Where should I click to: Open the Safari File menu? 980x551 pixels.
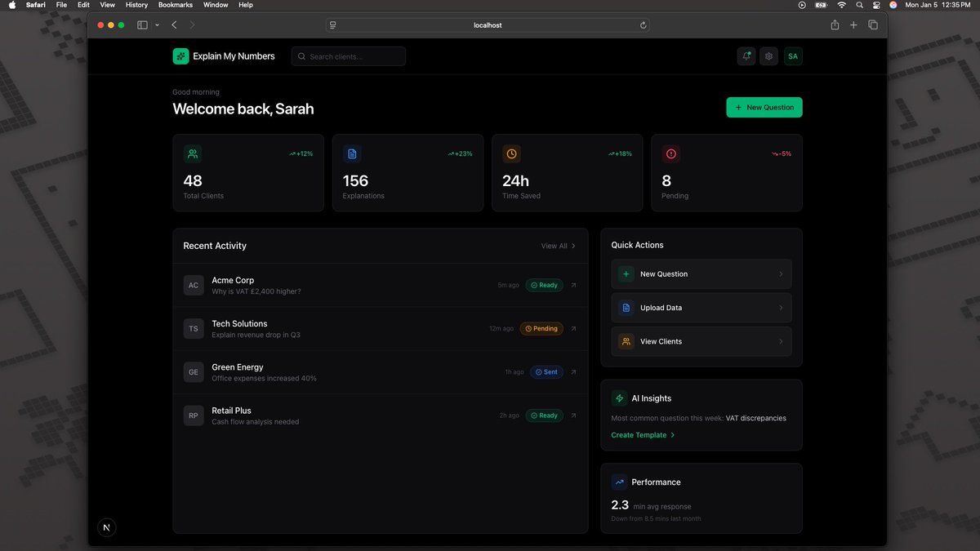(x=61, y=5)
